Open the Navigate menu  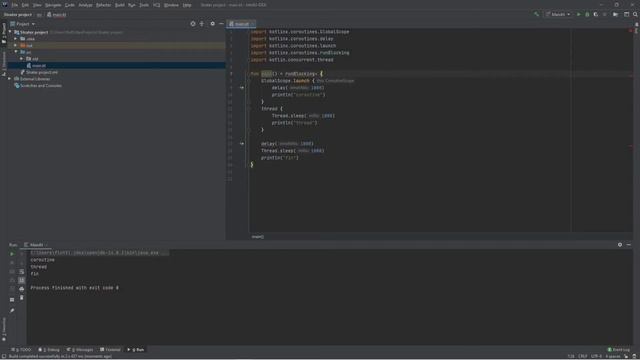click(x=53, y=5)
